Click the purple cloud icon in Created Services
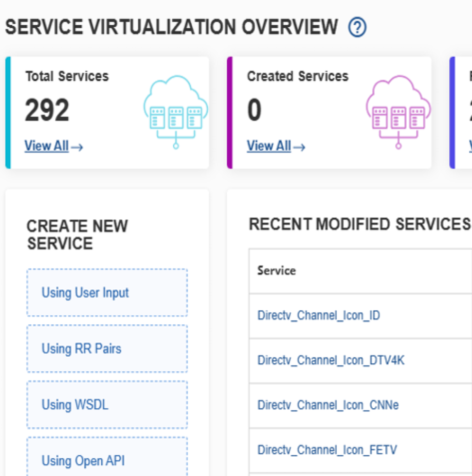The width and height of the screenshot is (472, 476). coord(398,111)
